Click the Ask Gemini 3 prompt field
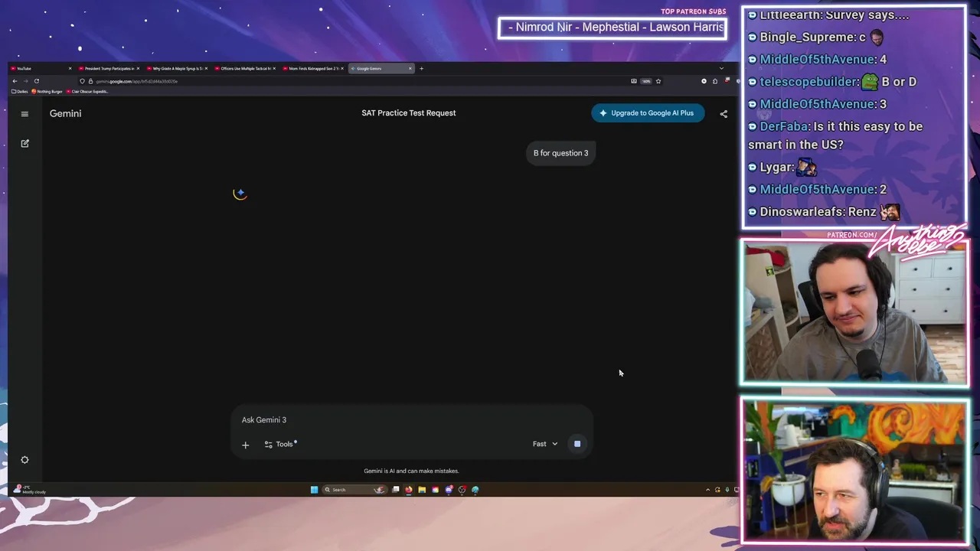The width and height of the screenshot is (980, 551). (x=411, y=420)
